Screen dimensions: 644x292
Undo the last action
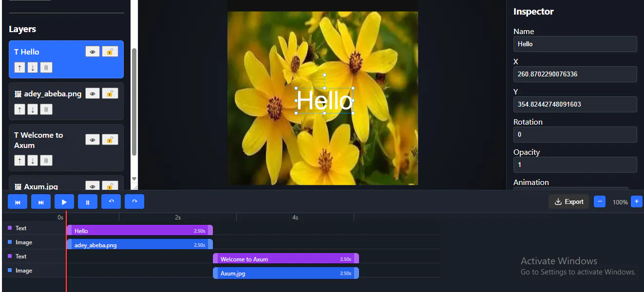pyautogui.click(x=111, y=201)
